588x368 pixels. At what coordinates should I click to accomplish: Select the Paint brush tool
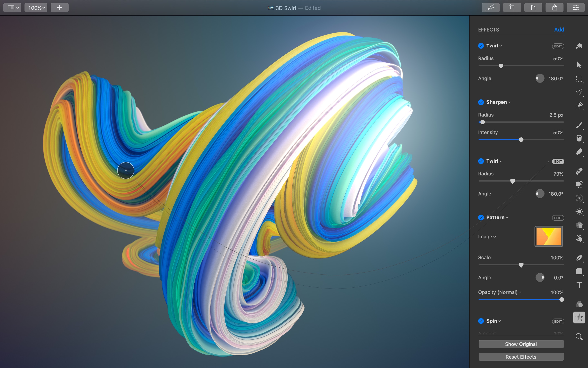pos(579,125)
